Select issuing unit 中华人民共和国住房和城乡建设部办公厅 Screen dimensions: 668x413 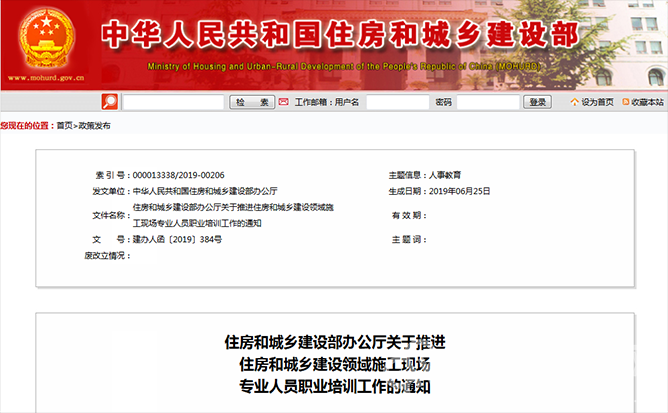point(205,191)
